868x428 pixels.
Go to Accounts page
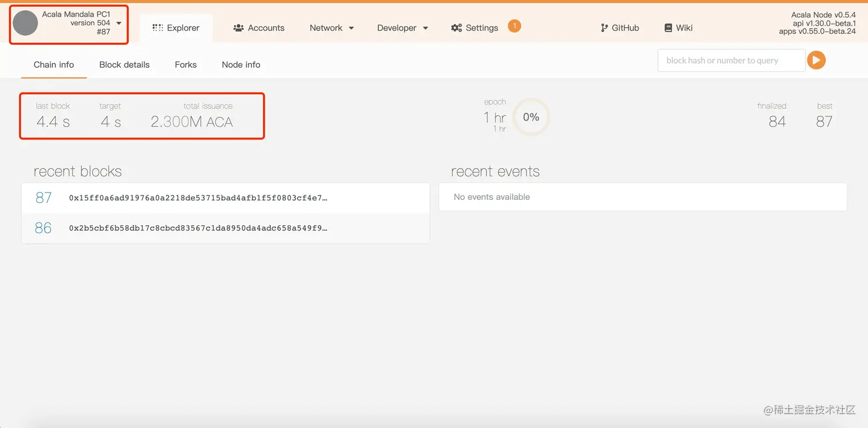pos(259,28)
